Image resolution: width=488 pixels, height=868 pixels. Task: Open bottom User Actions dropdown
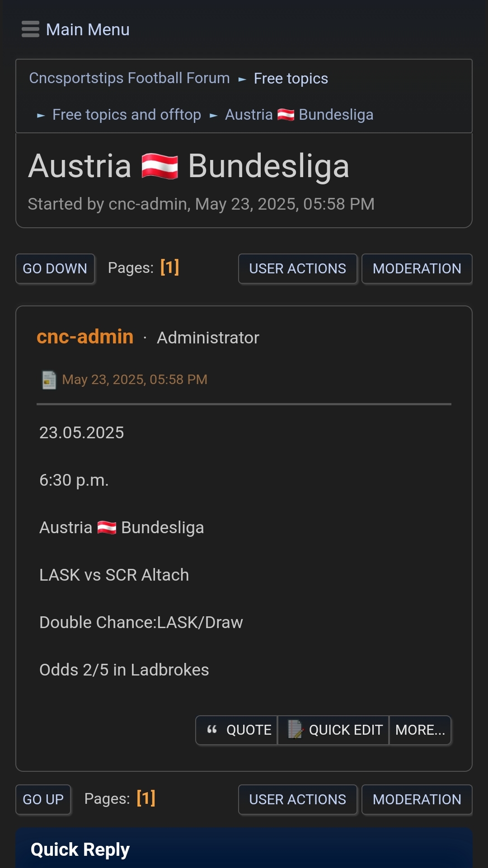tap(298, 799)
